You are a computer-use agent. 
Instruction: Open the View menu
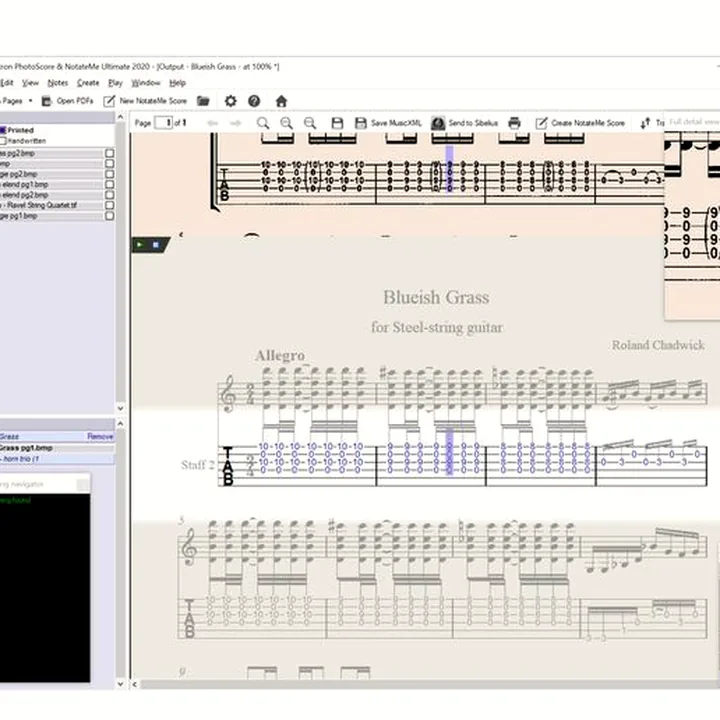[30, 83]
